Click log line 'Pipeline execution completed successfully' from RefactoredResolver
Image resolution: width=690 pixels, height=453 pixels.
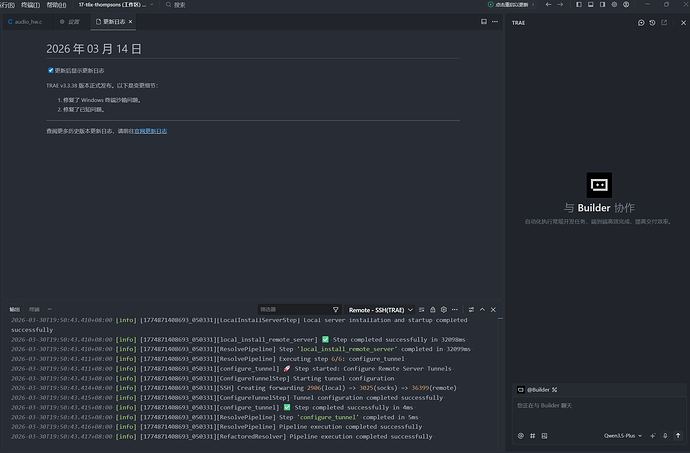pyautogui.click(x=222, y=437)
